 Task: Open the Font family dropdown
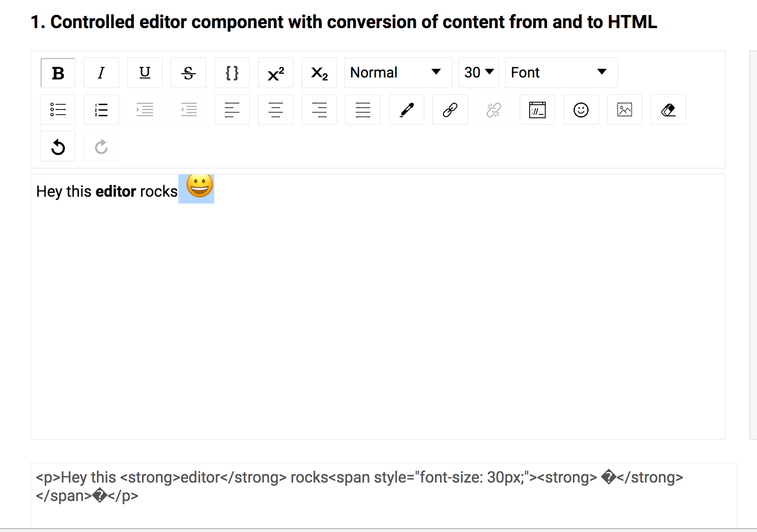(560, 73)
